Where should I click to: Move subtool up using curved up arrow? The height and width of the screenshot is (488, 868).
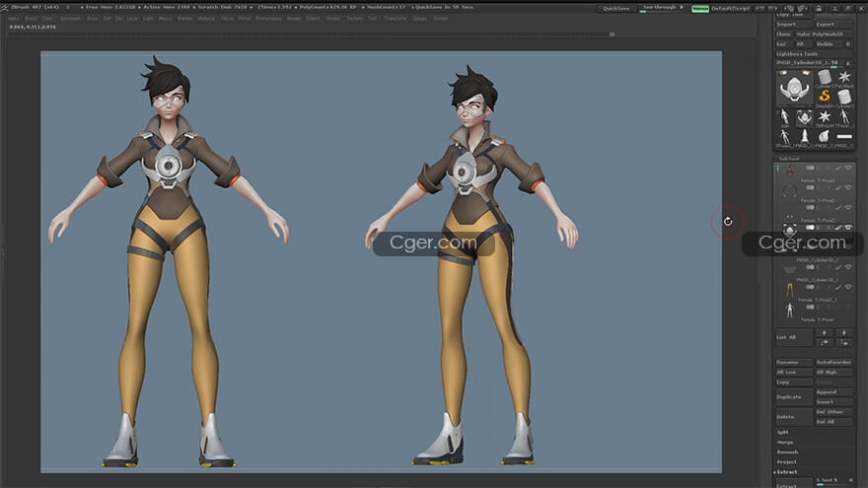coord(824,342)
